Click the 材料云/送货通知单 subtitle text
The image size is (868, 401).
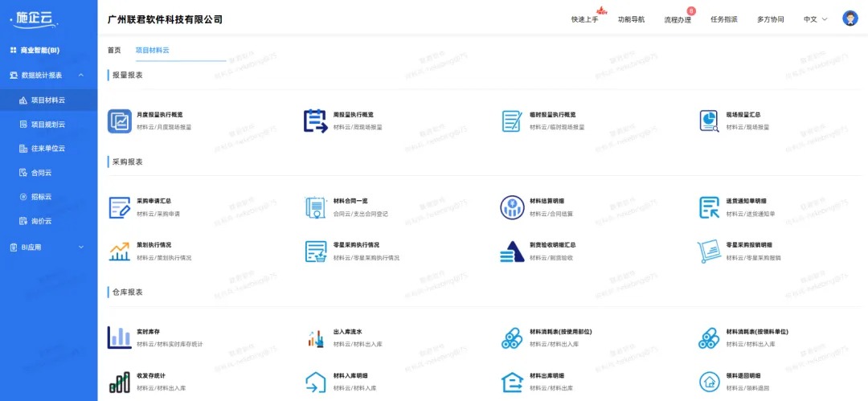coord(751,214)
